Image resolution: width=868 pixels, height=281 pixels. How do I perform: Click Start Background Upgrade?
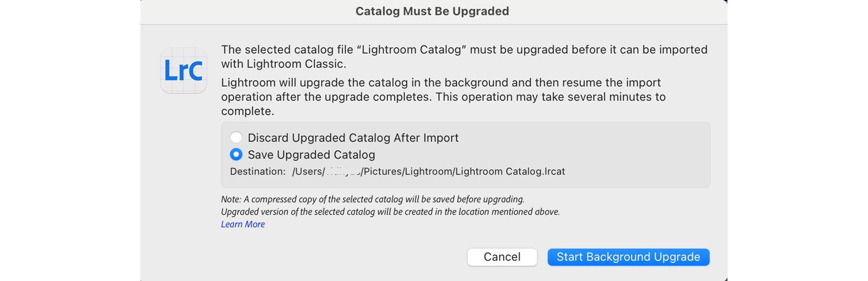click(628, 257)
